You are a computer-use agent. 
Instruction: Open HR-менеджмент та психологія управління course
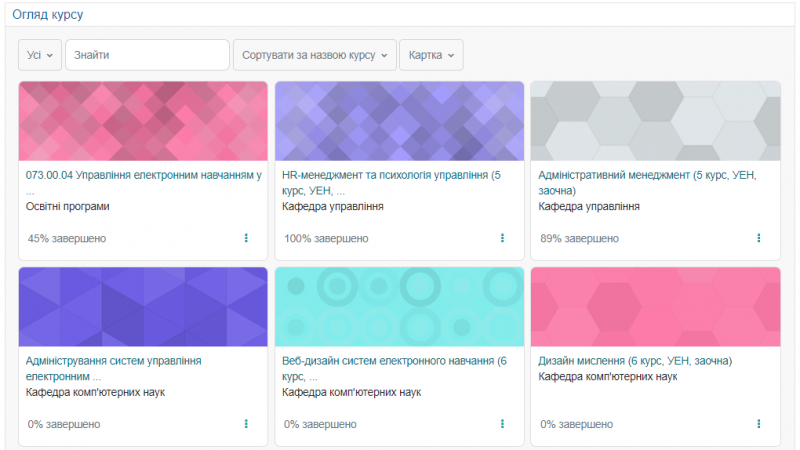398,175
